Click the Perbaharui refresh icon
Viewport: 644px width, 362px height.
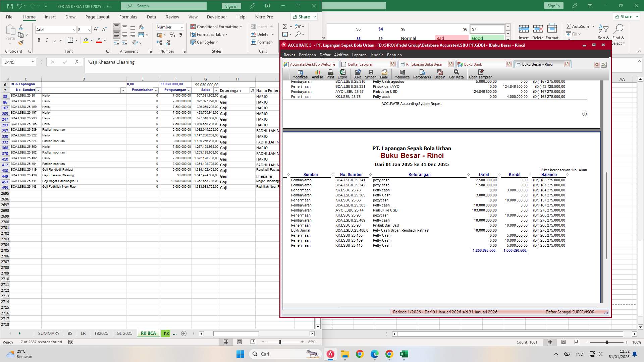coord(422,74)
